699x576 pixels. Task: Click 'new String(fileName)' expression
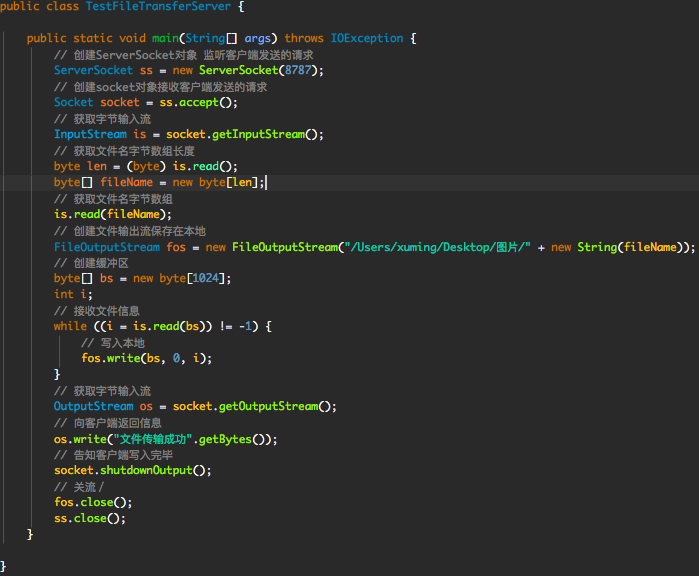tap(619, 247)
